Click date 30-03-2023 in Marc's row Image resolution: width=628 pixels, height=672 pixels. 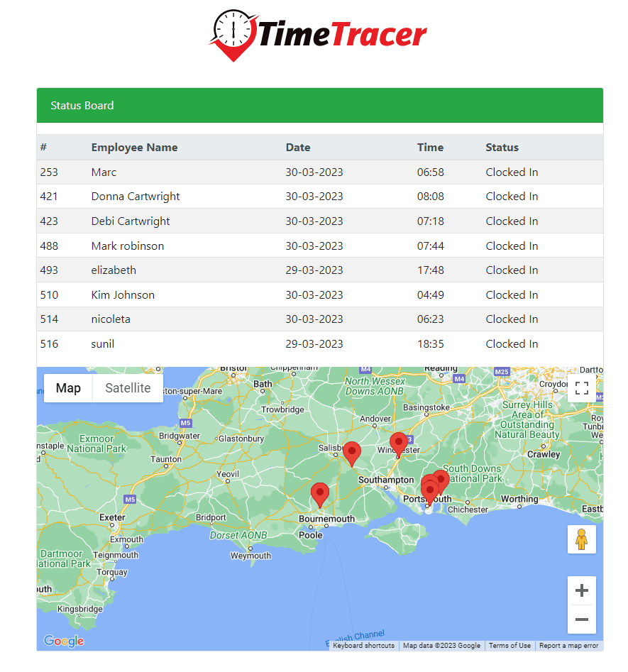[x=314, y=172]
